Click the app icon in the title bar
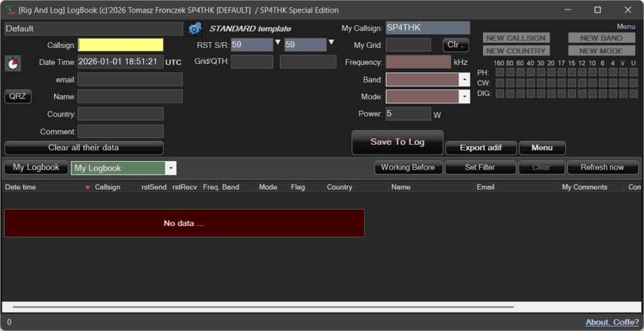This screenshot has height=331, width=644. coord(9,10)
